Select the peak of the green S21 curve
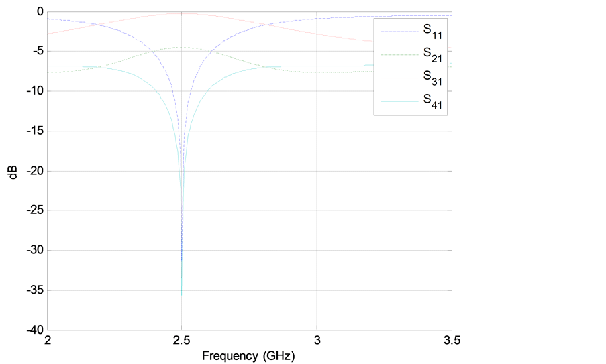This screenshot has width=606, height=364. [x=182, y=47]
